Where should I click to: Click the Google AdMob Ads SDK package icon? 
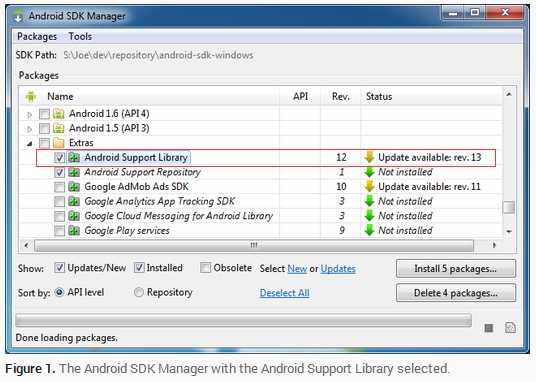[74, 187]
